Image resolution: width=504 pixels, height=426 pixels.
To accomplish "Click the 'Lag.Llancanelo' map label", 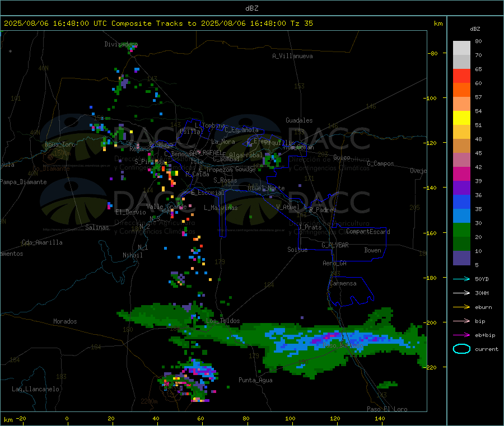I will coord(35,389).
